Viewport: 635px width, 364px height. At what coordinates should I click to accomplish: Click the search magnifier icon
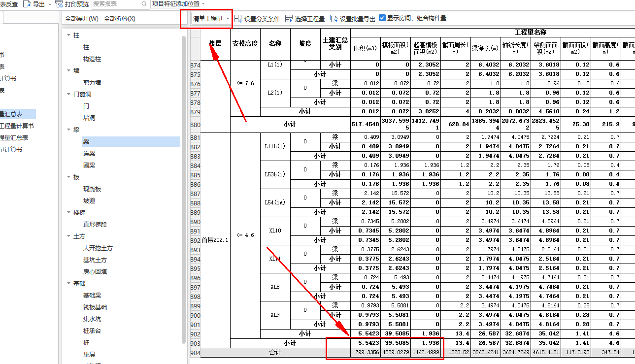145,4
